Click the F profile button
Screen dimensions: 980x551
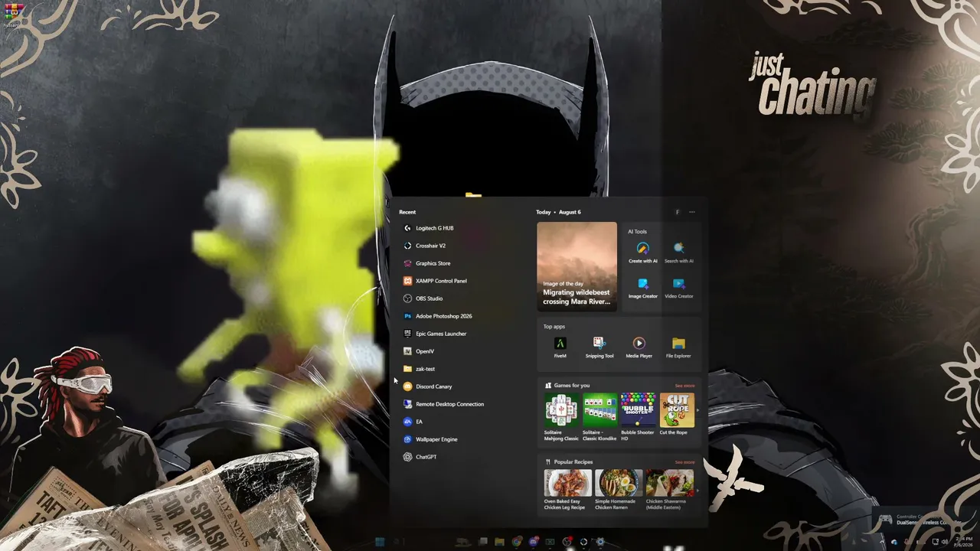677,212
